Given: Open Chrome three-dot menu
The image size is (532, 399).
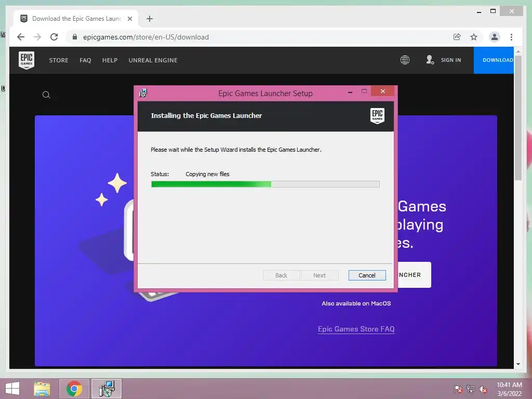Looking at the screenshot, I should 511,37.
